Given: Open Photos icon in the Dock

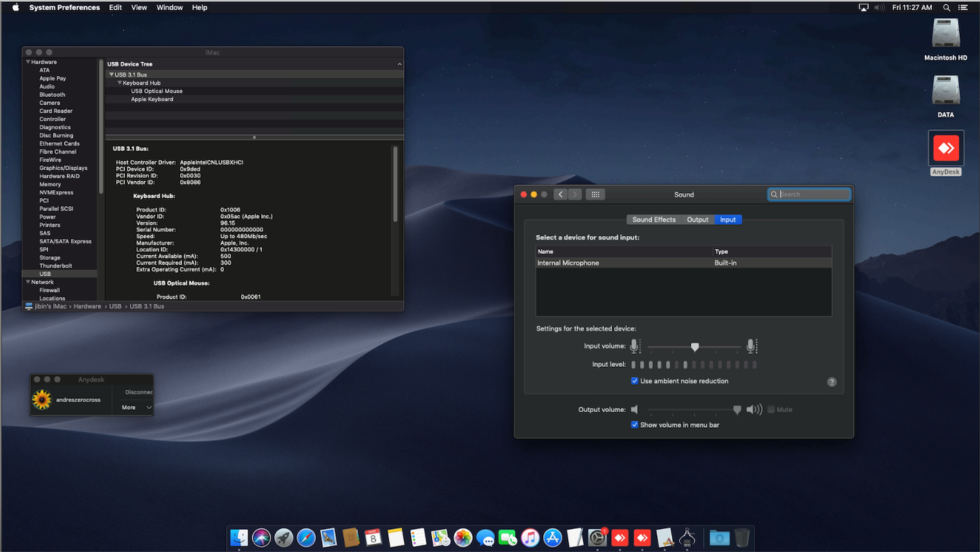Looking at the screenshot, I should click(x=463, y=537).
